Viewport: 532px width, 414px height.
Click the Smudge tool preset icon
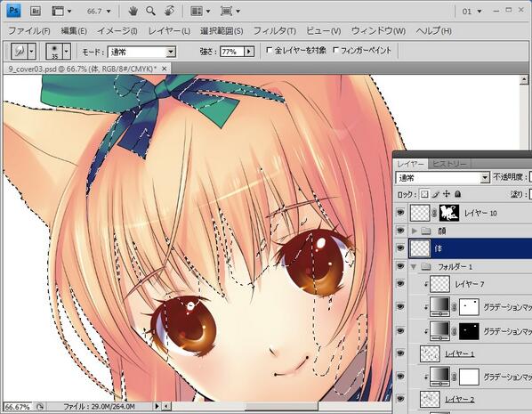point(20,52)
